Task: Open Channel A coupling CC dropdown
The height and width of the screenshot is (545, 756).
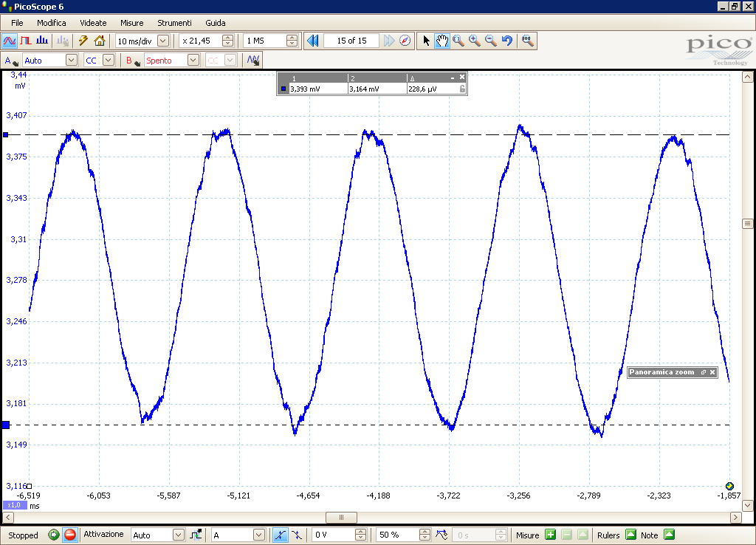Action: (x=109, y=61)
